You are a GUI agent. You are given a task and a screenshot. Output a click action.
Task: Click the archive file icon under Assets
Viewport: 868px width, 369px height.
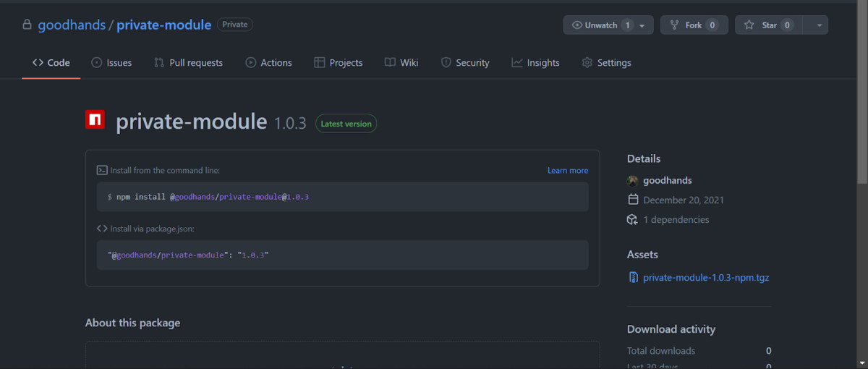pyautogui.click(x=633, y=277)
